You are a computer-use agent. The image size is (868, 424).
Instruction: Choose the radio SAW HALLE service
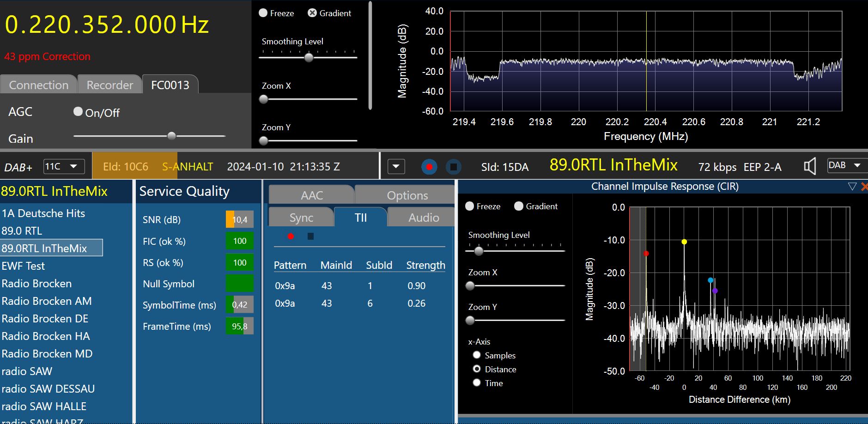pos(44,406)
